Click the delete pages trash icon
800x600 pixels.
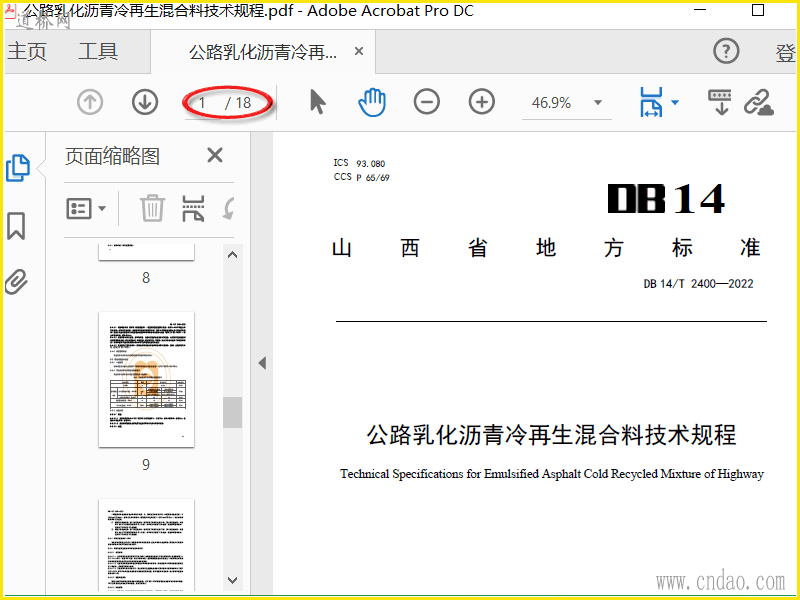tap(152, 208)
